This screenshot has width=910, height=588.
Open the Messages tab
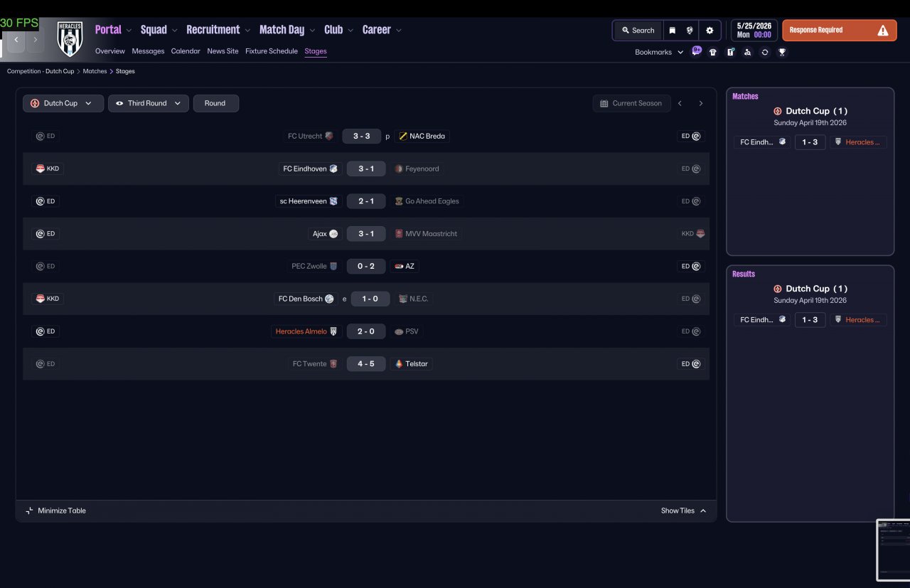click(148, 51)
